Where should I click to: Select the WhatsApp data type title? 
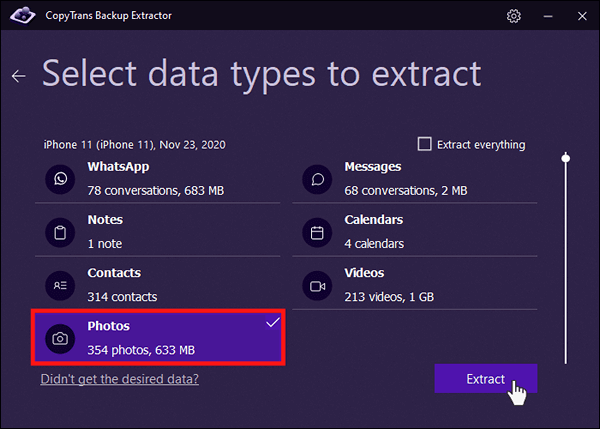(x=118, y=167)
